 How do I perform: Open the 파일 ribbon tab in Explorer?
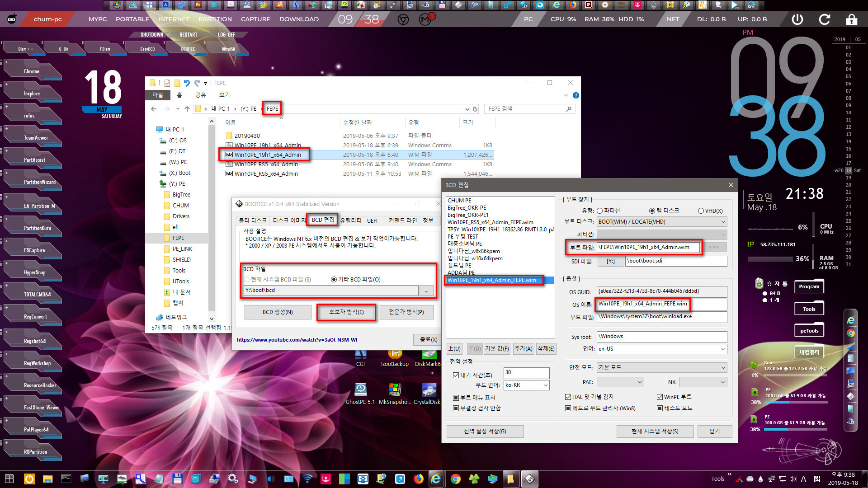(158, 95)
